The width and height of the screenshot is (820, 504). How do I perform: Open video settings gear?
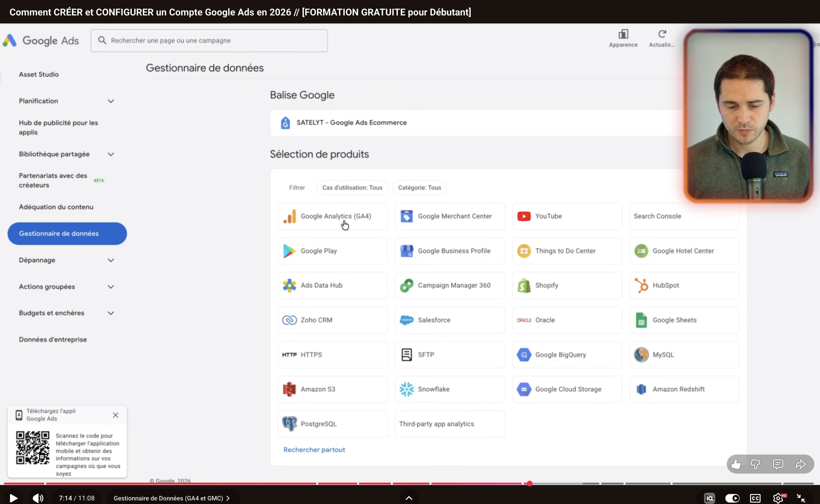pyautogui.click(x=779, y=498)
